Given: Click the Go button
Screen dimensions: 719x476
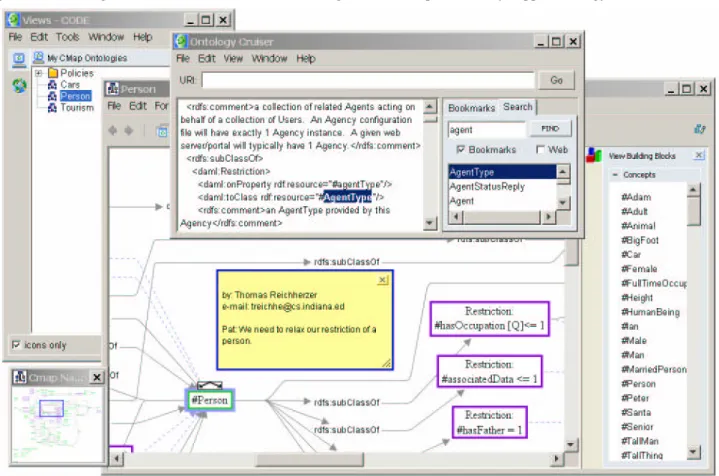Looking at the screenshot, I should coord(556,80).
